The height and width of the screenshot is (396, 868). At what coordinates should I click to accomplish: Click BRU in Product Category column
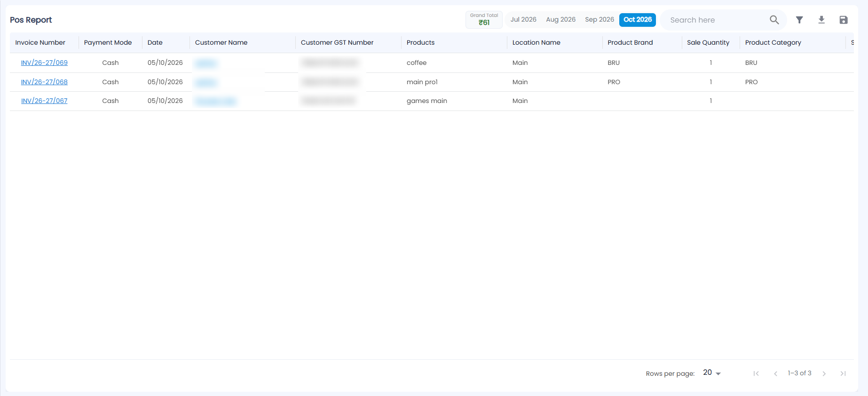(x=751, y=63)
